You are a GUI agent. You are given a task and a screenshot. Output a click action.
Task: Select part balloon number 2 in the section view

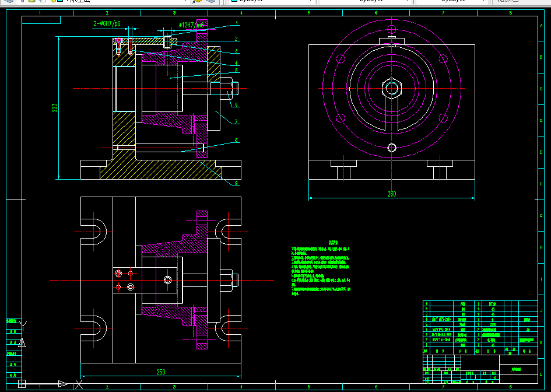coord(237,39)
